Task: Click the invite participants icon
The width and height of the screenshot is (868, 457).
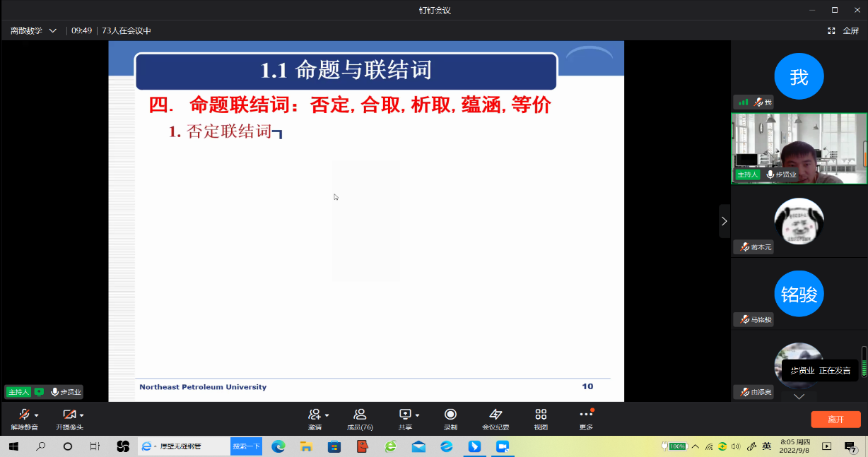Action: coord(315,415)
